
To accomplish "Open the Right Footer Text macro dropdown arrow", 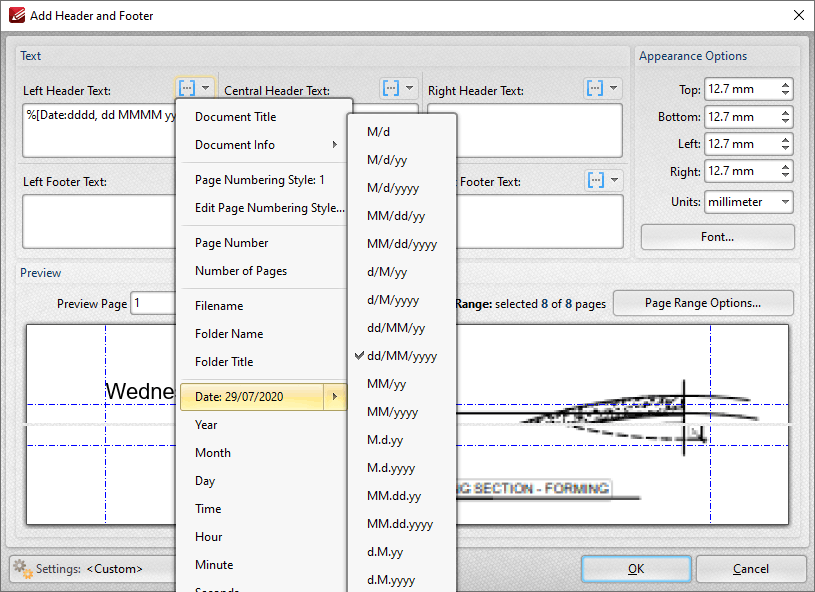I will (614, 180).
